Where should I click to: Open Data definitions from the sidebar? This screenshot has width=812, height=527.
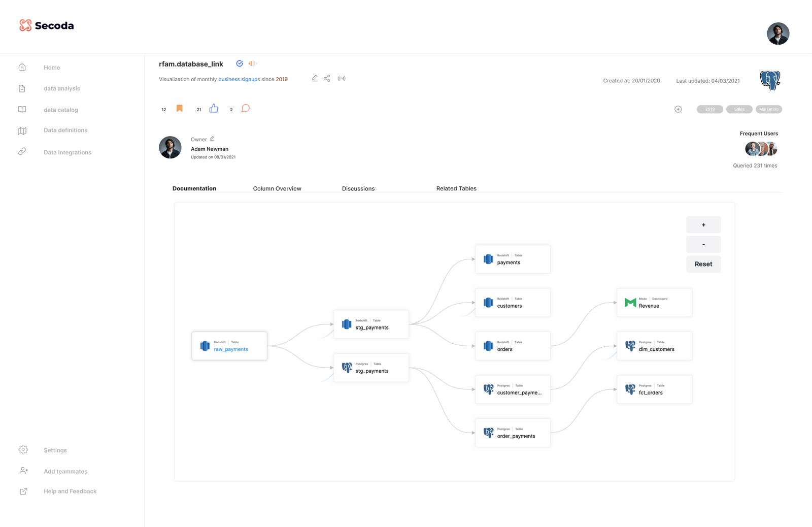tap(22, 130)
